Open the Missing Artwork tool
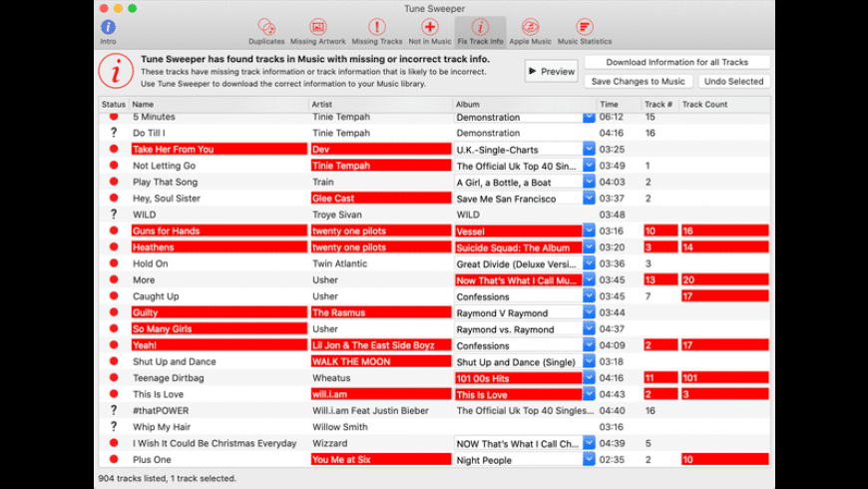The image size is (868, 489). pyautogui.click(x=317, y=31)
